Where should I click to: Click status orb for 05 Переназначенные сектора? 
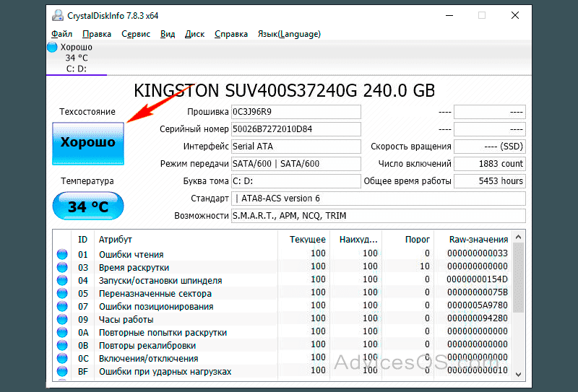pos(62,294)
